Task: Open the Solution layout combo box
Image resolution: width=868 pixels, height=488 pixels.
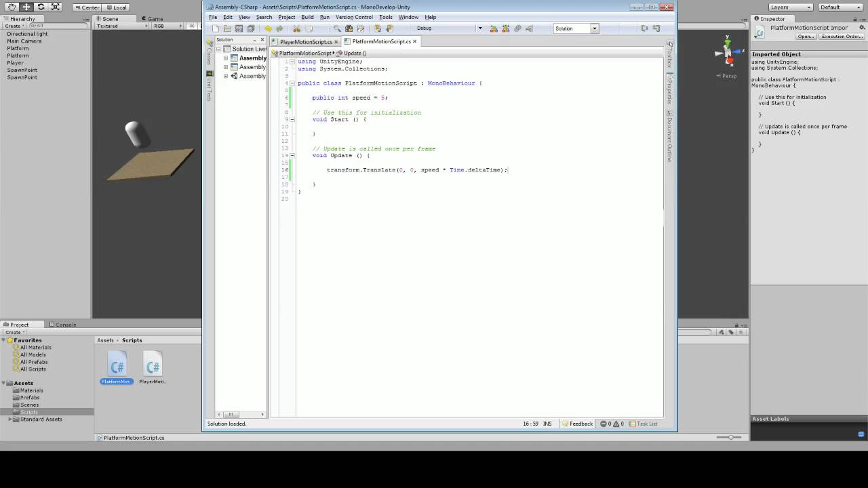Action: pyautogui.click(x=576, y=28)
